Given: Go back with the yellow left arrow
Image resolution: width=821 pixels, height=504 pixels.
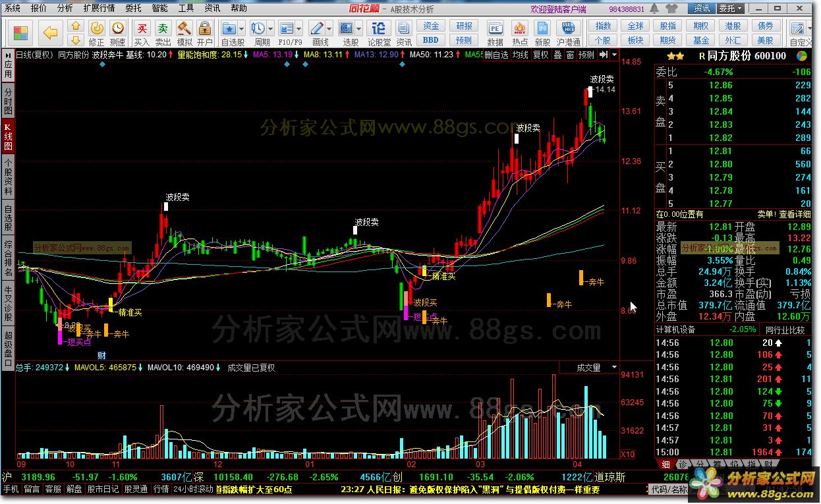Looking at the screenshot, I should tap(51, 32).
